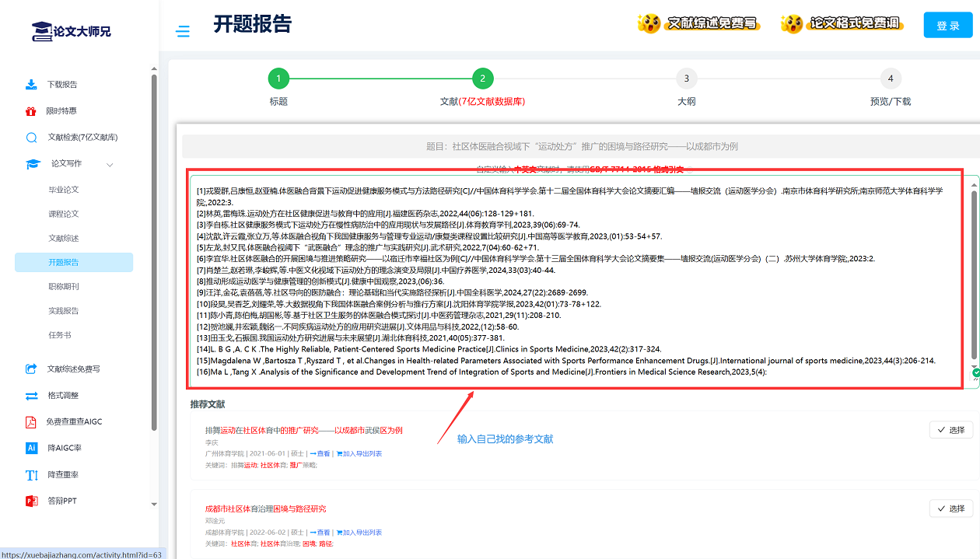Add 排舞运动 paper to export list

click(359, 454)
